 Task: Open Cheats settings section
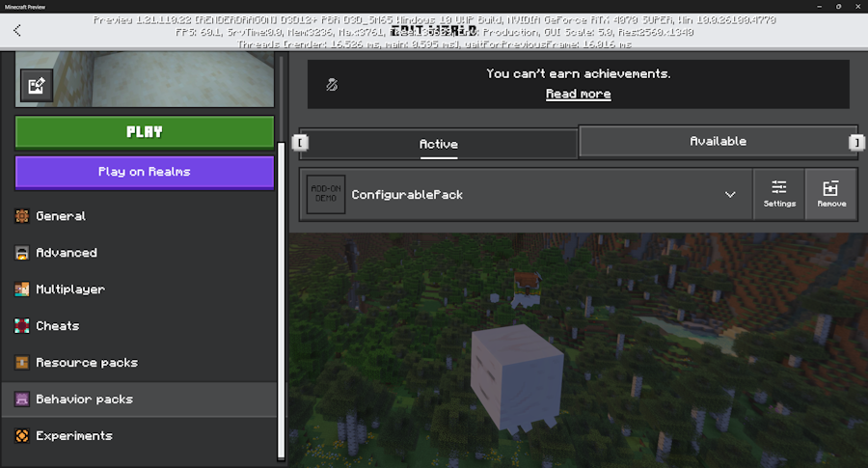click(140, 325)
